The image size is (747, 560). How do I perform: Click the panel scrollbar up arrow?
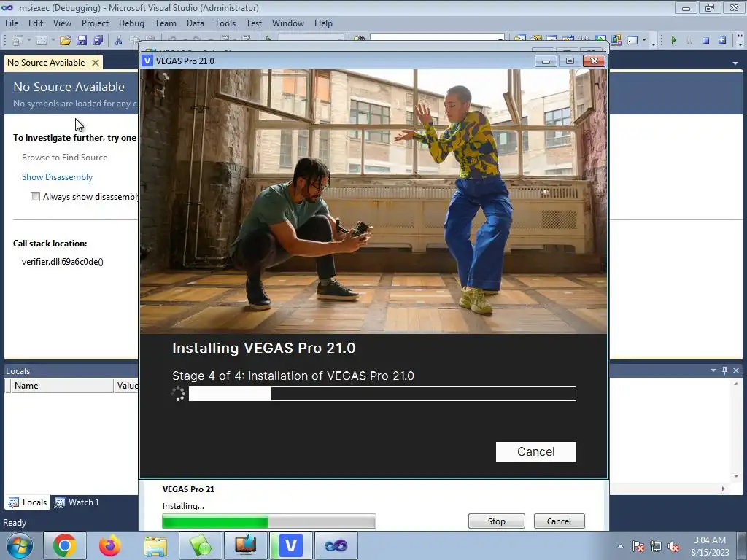coord(736,384)
